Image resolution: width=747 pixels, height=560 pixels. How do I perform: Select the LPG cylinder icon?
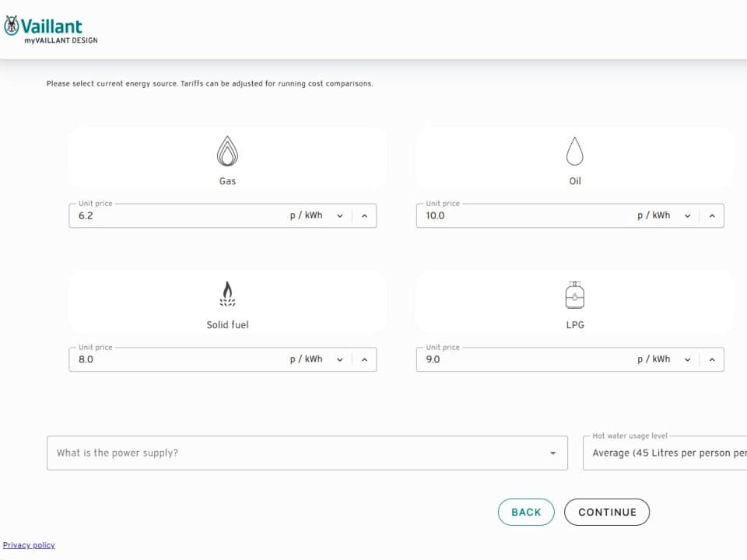(x=574, y=295)
